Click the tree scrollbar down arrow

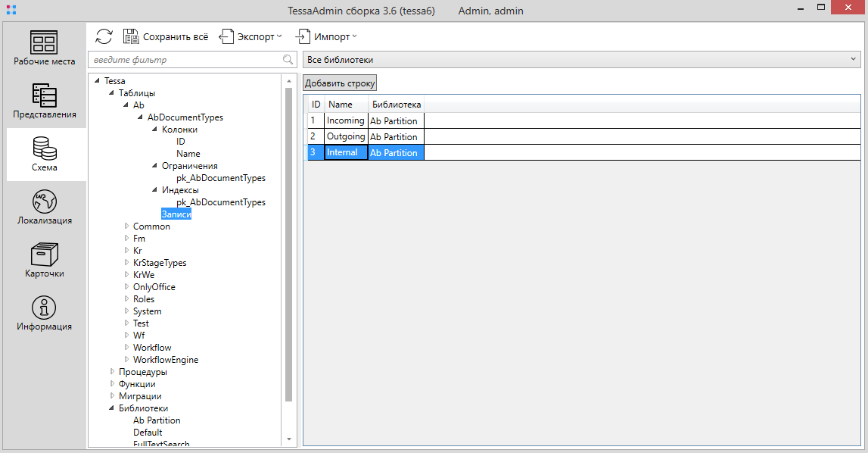click(x=288, y=439)
